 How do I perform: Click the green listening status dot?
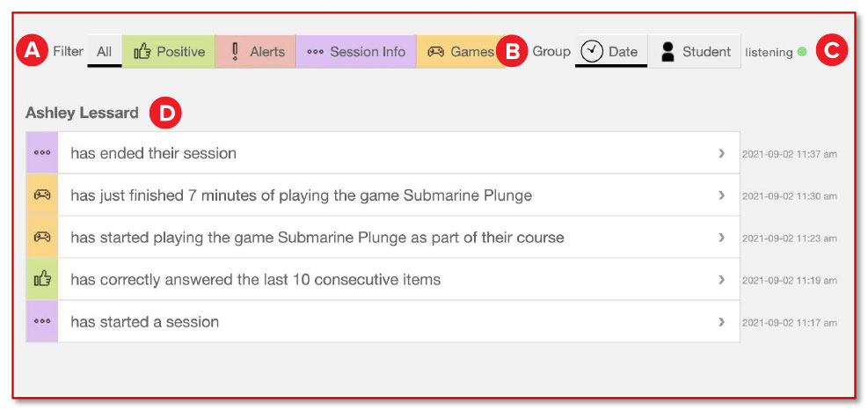[801, 52]
